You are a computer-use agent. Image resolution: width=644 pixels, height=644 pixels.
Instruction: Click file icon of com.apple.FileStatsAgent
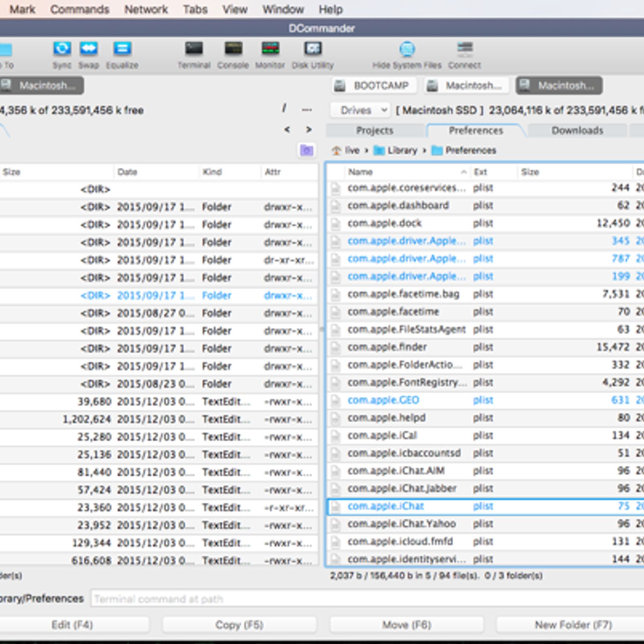pos(336,330)
